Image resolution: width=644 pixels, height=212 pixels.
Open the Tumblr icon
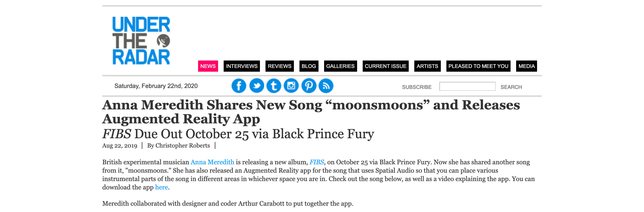click(274, 86)
